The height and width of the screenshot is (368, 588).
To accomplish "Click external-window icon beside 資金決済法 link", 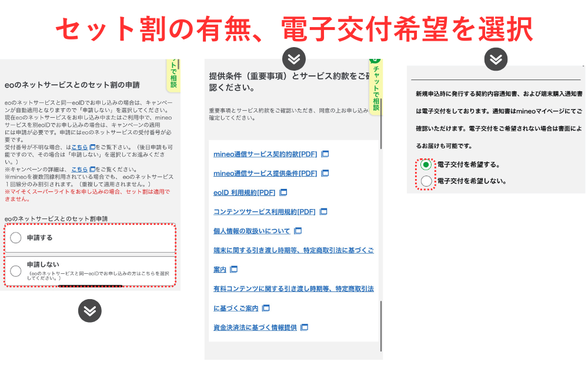I will pos(305,327).
